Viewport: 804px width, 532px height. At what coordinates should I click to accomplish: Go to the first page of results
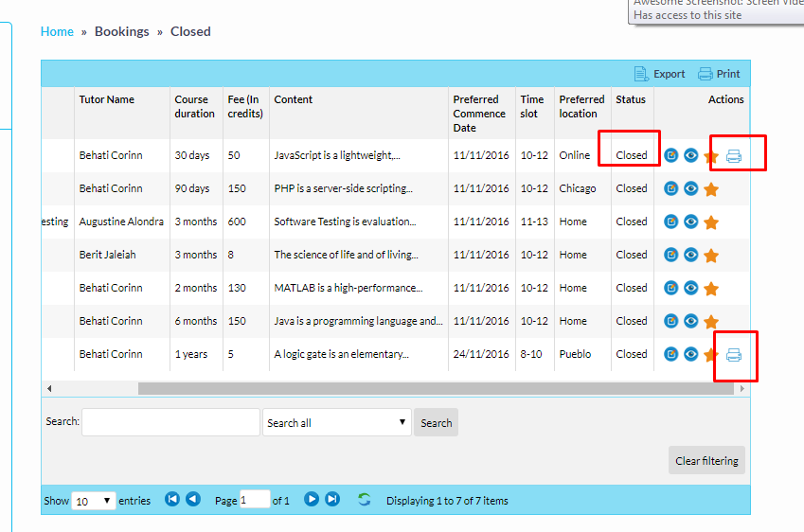coord(172,500)
